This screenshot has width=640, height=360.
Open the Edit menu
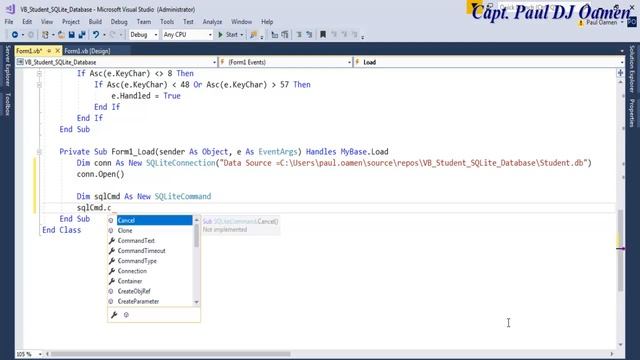(27, 22)
